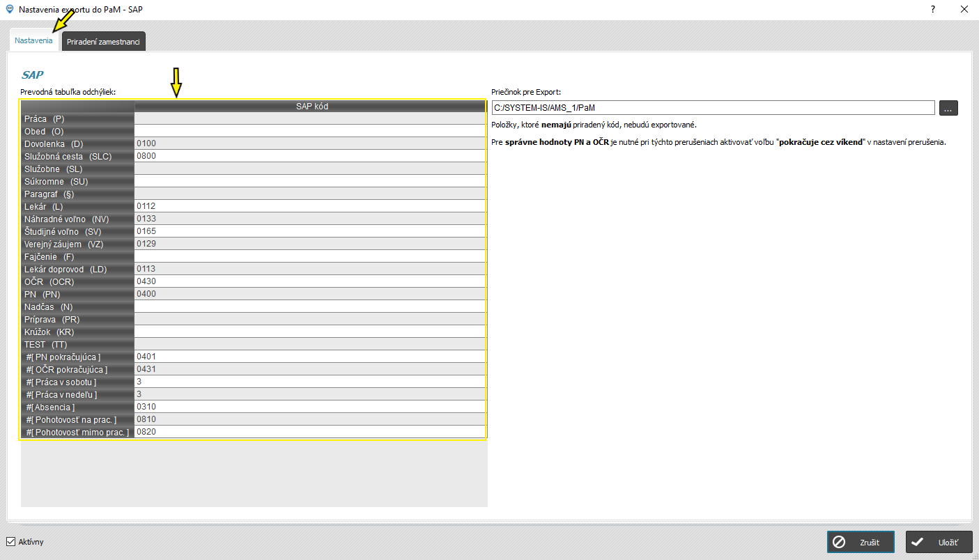Click the Služobná cesta (SLC) row header

77,156
